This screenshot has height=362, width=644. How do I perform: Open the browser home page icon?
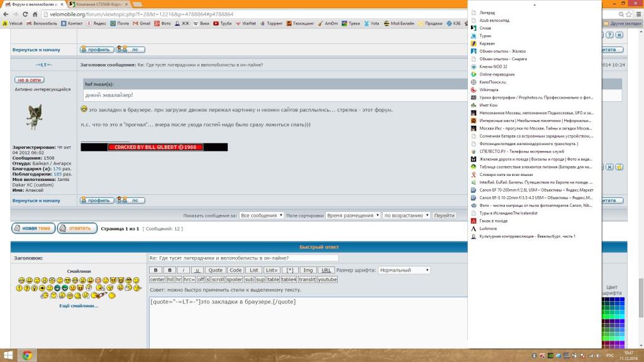[35, 14]
